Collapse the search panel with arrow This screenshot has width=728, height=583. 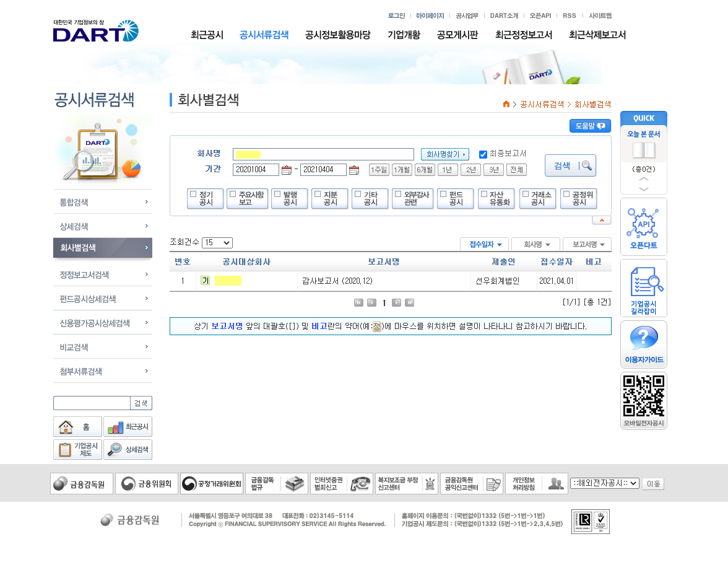601,221
